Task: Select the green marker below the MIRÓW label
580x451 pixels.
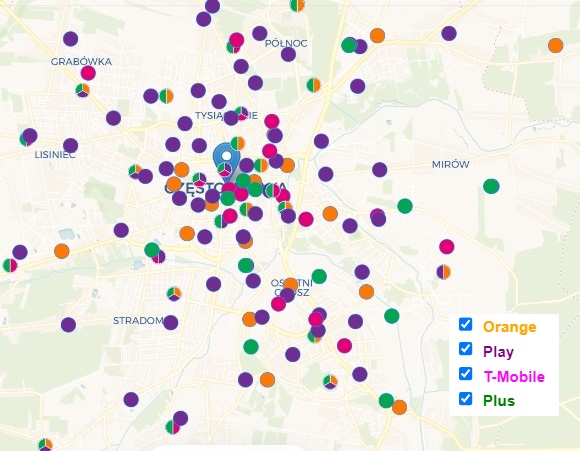Action: point(491,186)
